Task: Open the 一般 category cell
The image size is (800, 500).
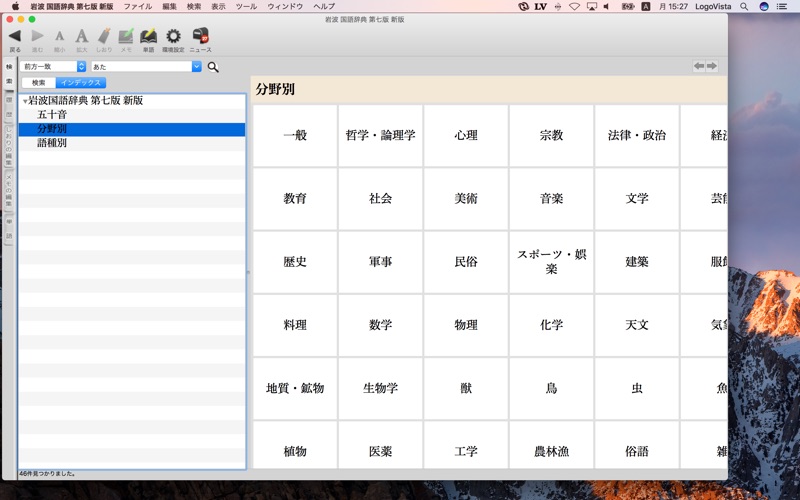Action: pyautogui.click(x=295, y=135)
